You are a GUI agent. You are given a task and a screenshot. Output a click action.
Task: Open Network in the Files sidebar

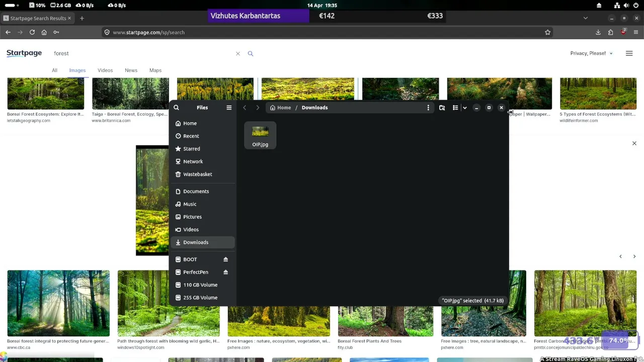coord(203,161)
